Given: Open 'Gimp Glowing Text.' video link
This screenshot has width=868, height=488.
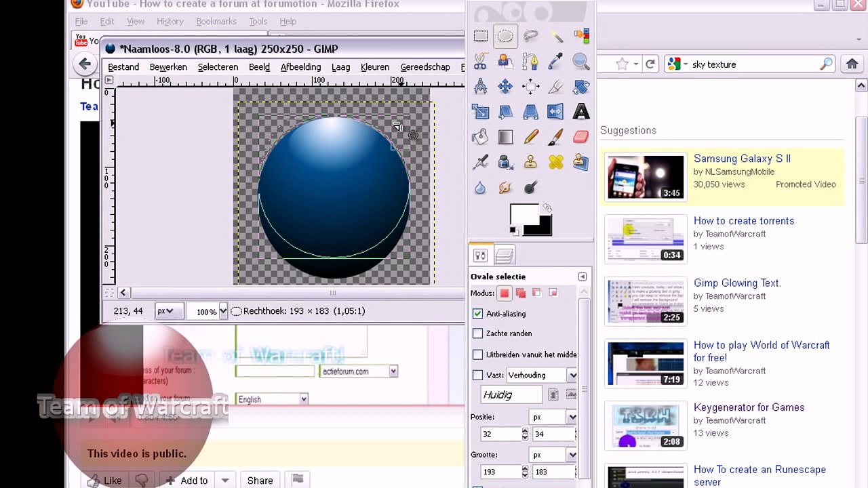Looking at the screenshot, I should click(737, 283).
